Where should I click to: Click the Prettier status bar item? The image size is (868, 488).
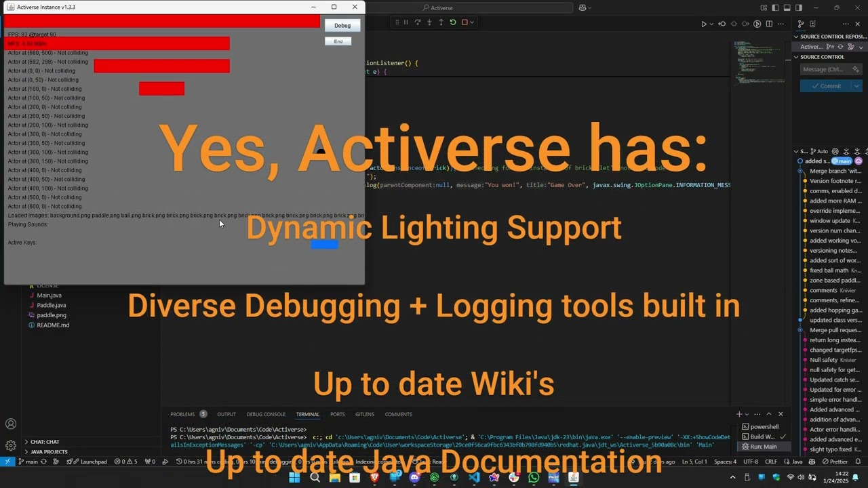[834, 462]
